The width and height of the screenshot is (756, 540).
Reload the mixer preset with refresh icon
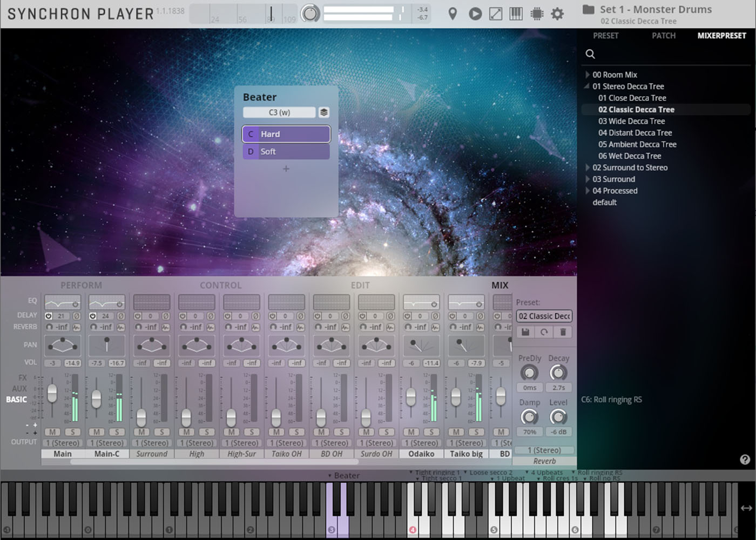544,332
